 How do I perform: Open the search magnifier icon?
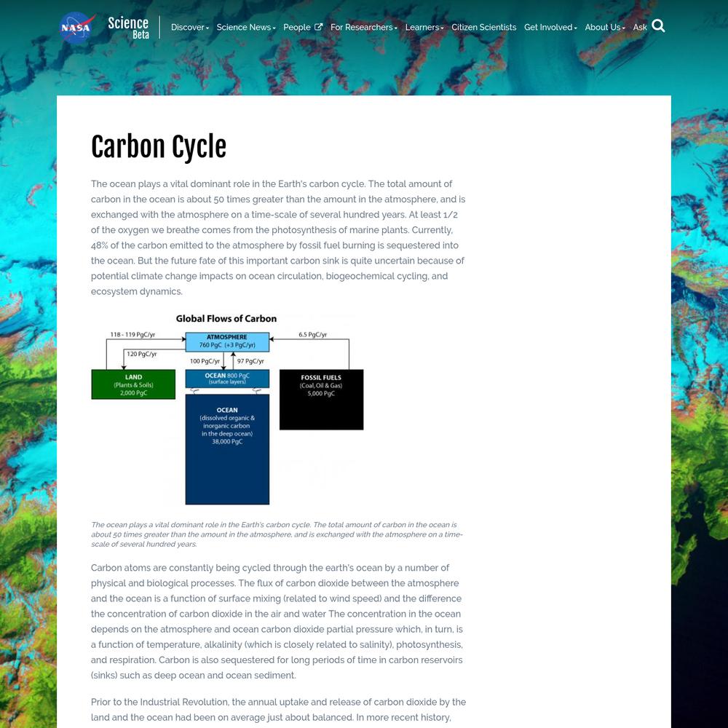[x=658, y=26]
